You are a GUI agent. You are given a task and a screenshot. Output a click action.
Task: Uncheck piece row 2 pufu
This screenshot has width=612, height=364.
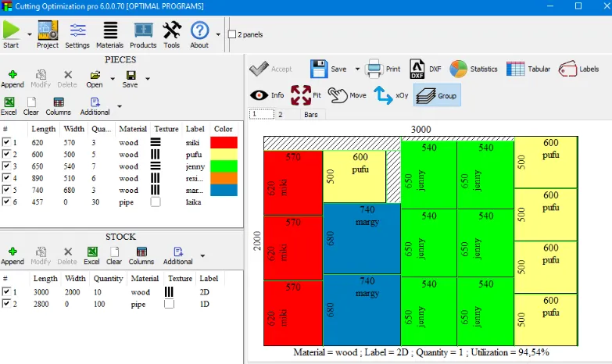pyautogui.click(x=6, y=154)
